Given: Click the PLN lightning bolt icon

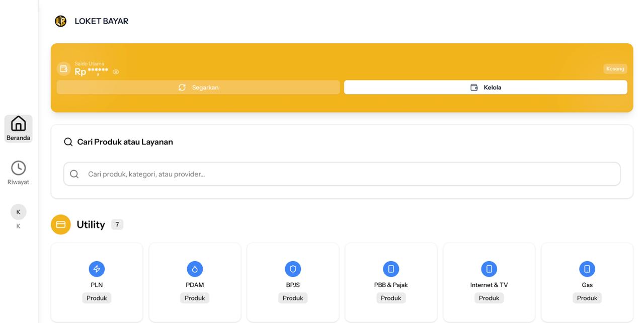Looking at the screenshot, I should click(x=97, y=269).
